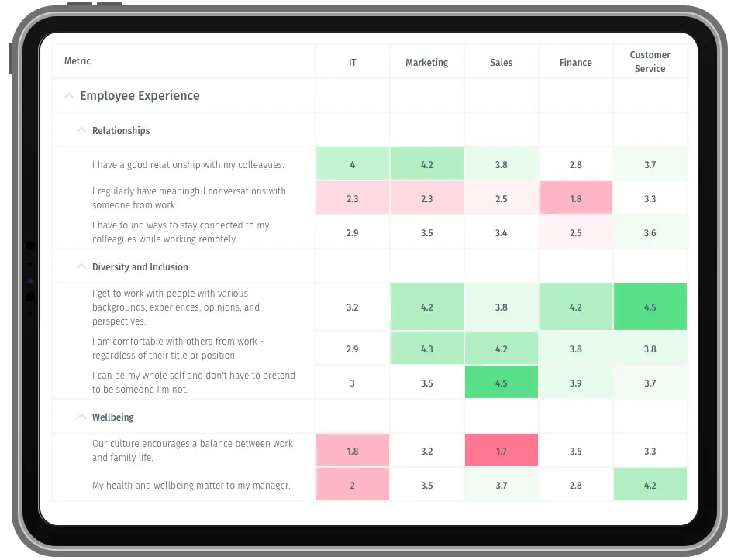Click IT 2.9 in stay connected row

[353, 232]
